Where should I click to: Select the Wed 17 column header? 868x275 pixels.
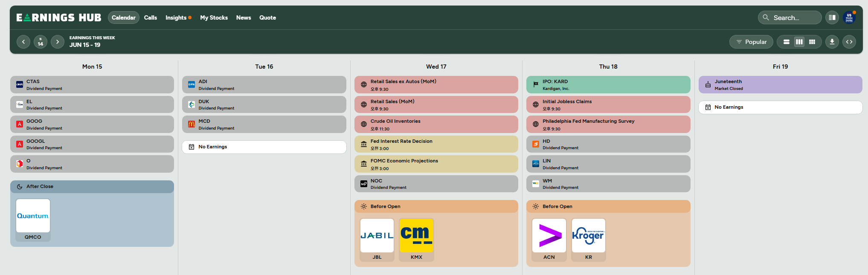click(x=436, y=67)
